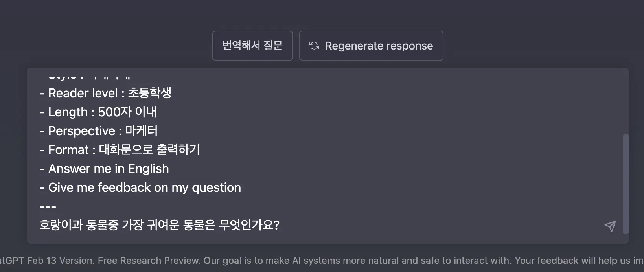Click the '대화문으로 출력하기' text
The width and height of the screenshot is (644, 272).
point(149,150)
